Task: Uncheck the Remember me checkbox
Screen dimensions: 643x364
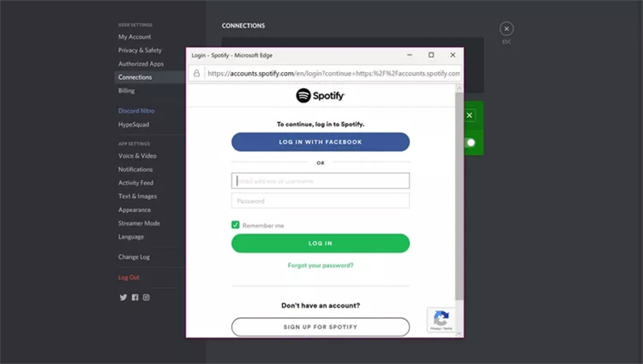Action: tap(235, 225)
